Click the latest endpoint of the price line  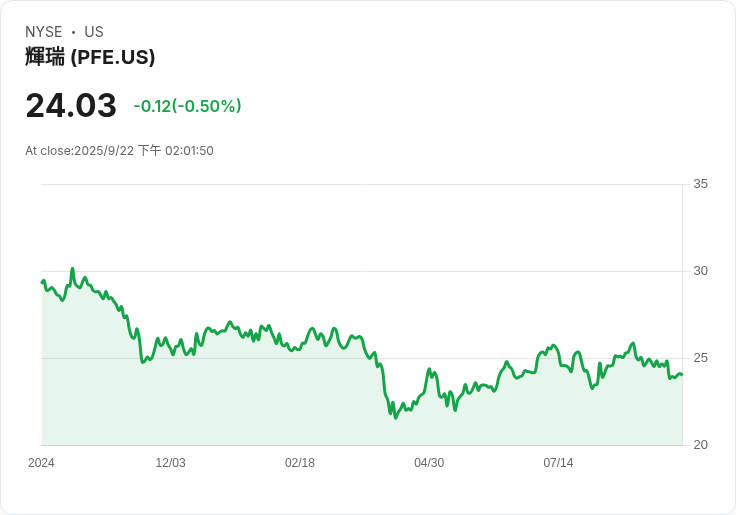681,375
